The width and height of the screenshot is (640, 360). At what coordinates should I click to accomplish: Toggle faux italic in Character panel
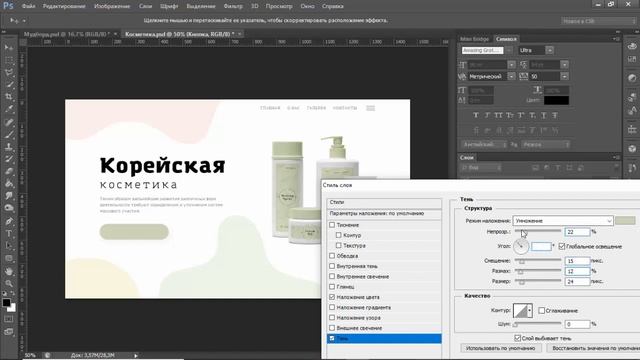487,116
